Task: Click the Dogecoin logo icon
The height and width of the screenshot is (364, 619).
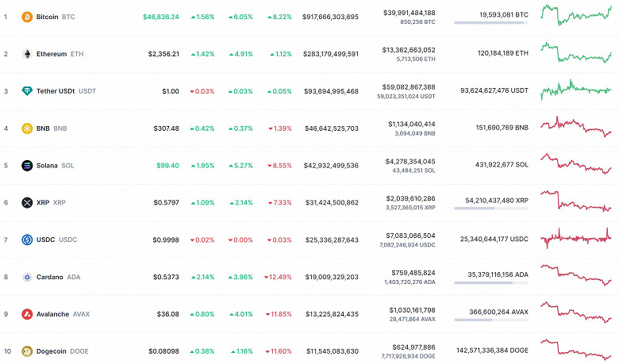Action: (27, 351)
